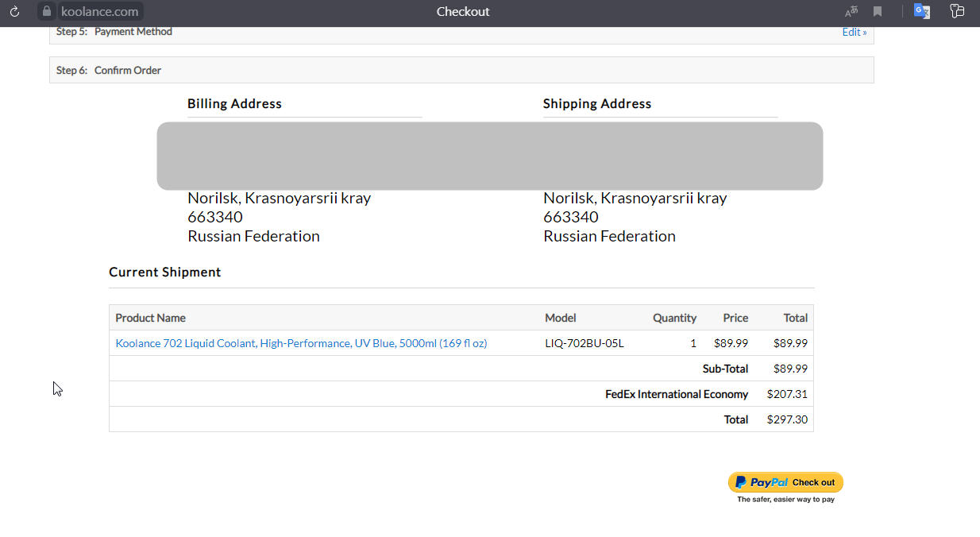
Task: Click the Checkout page title
Action: (463, 12)
